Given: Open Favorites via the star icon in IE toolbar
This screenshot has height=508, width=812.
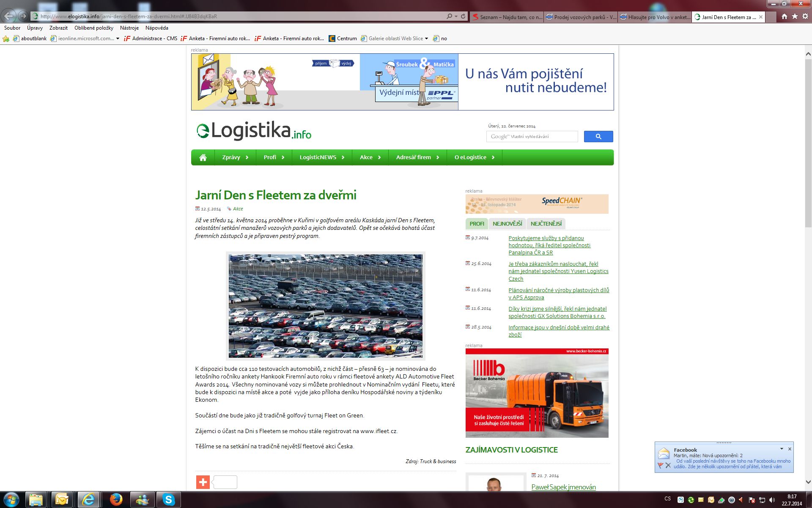Looking at the screenshot, I should tap(795, 17).
